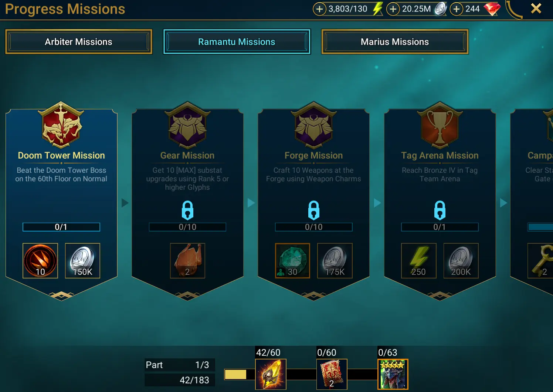Viewport: 553px width, 392px height.
Task: Tap the red gem currency icon
Action: pyautogui.click(x=492, y=9)
